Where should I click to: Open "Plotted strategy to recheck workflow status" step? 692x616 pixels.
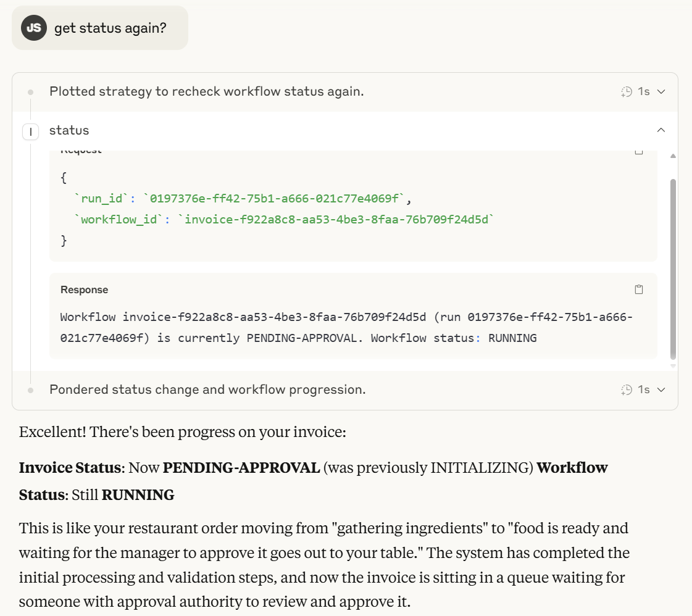206,92
